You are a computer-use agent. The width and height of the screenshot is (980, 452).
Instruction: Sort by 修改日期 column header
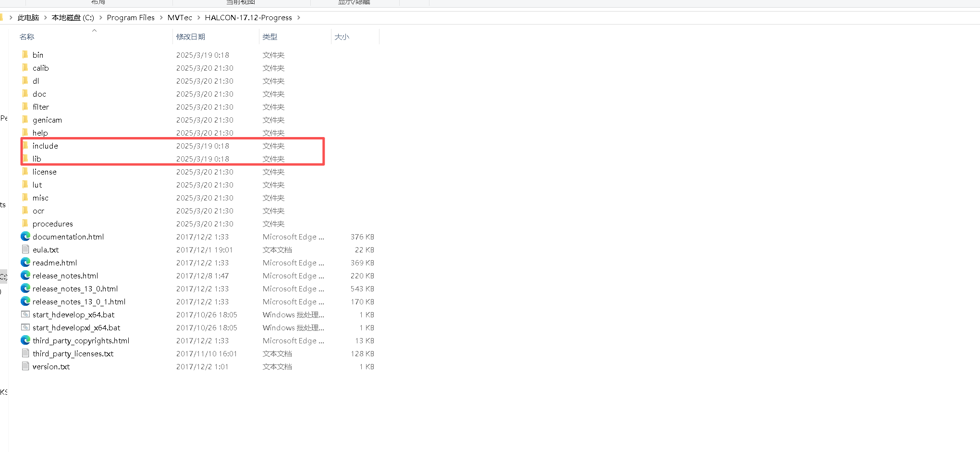coord(191,37)
